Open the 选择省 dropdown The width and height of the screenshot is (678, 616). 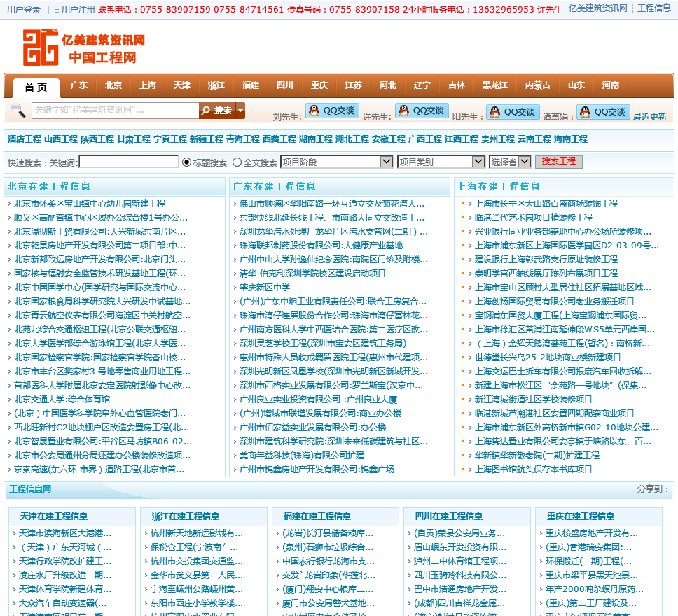[x=510, y=162]
